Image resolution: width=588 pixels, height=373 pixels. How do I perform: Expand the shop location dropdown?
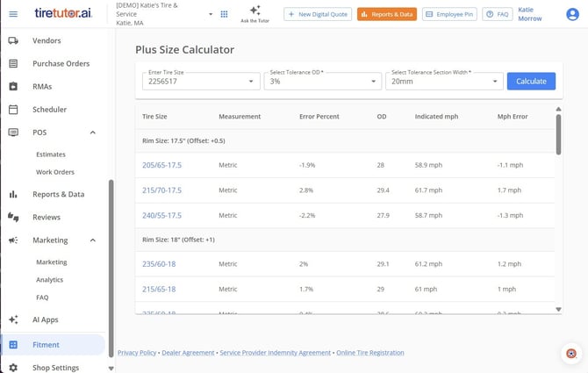coord(211,14)
